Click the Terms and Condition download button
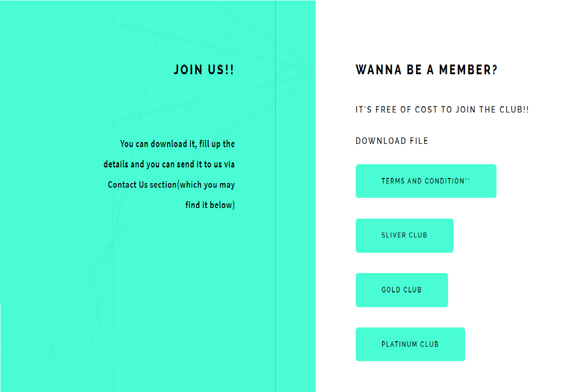586x392 pixels. click(425, 181)
